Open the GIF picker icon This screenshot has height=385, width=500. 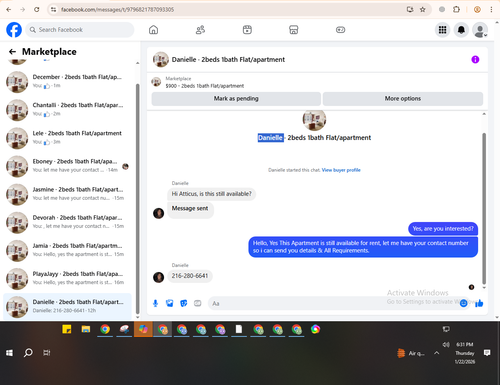(198, 303)
